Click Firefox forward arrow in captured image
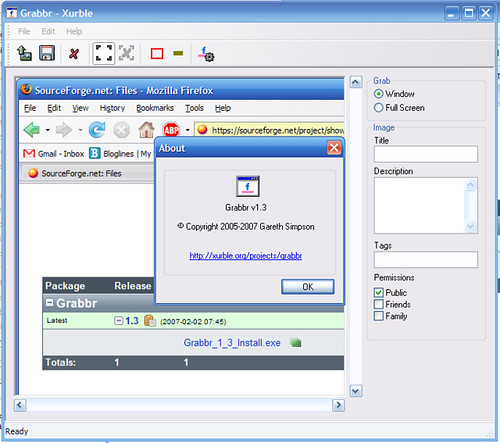The width and height of the screenshot is (500, 443). [64, 130]
